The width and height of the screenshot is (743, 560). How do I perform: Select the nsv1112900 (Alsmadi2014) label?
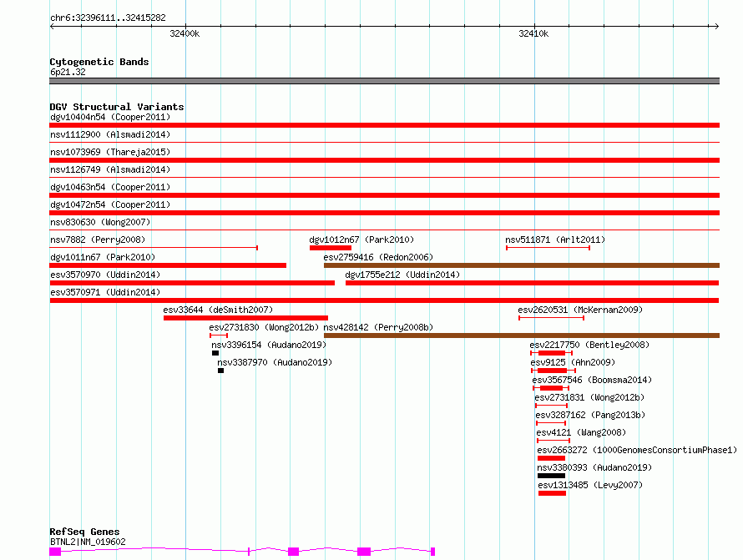(x=110, y=134)
